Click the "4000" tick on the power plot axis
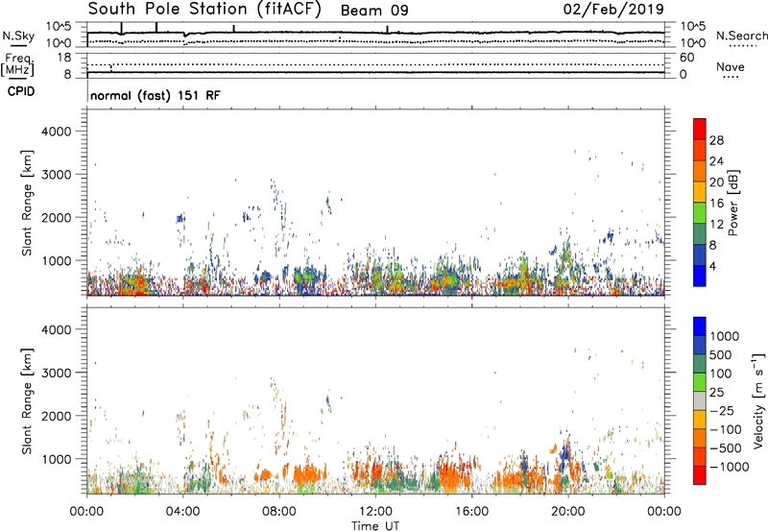 coord(56,132)
